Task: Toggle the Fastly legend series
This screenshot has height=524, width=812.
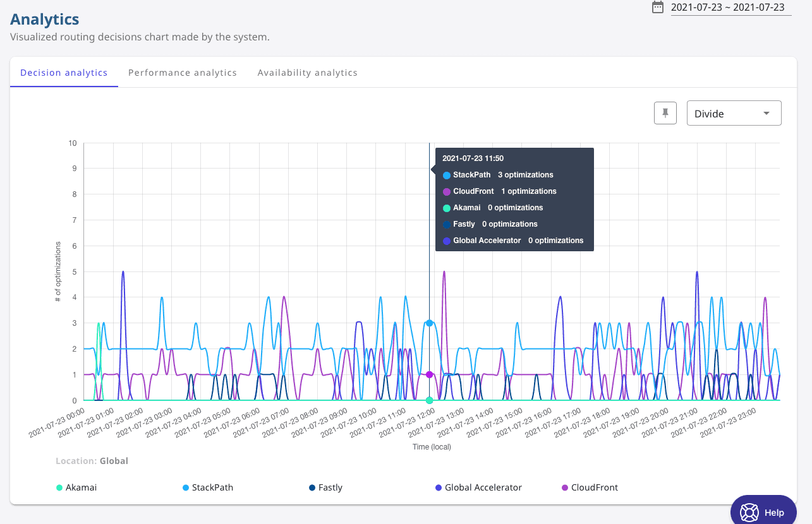Action: [325, 487]
